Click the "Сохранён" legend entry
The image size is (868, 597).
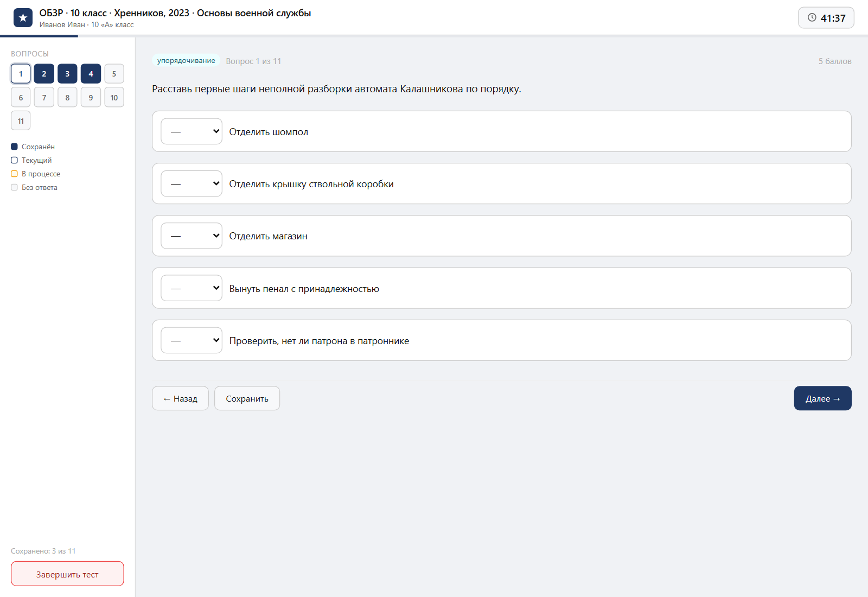33,147
